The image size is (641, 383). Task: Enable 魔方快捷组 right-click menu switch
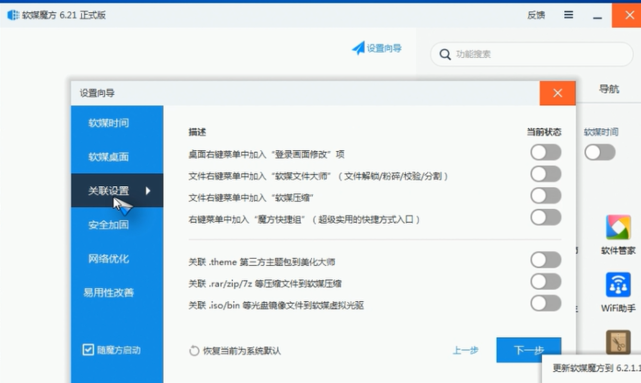546,217
